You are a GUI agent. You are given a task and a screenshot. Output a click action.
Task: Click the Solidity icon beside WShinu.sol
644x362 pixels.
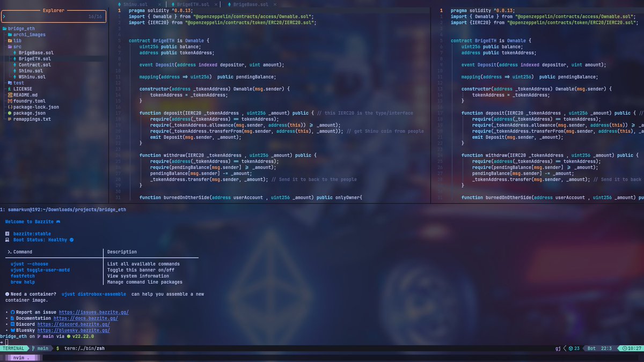[15, 77]
